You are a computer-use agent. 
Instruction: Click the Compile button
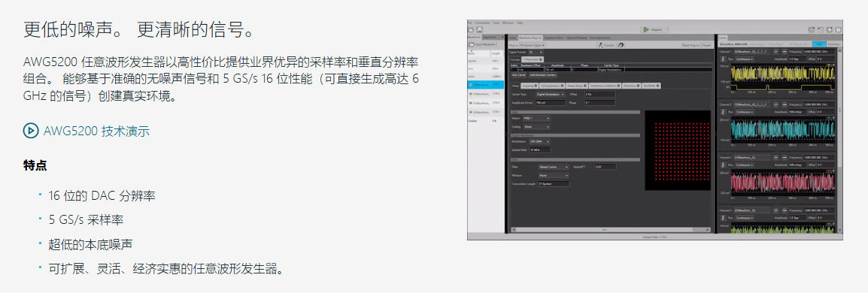(607, 44)
